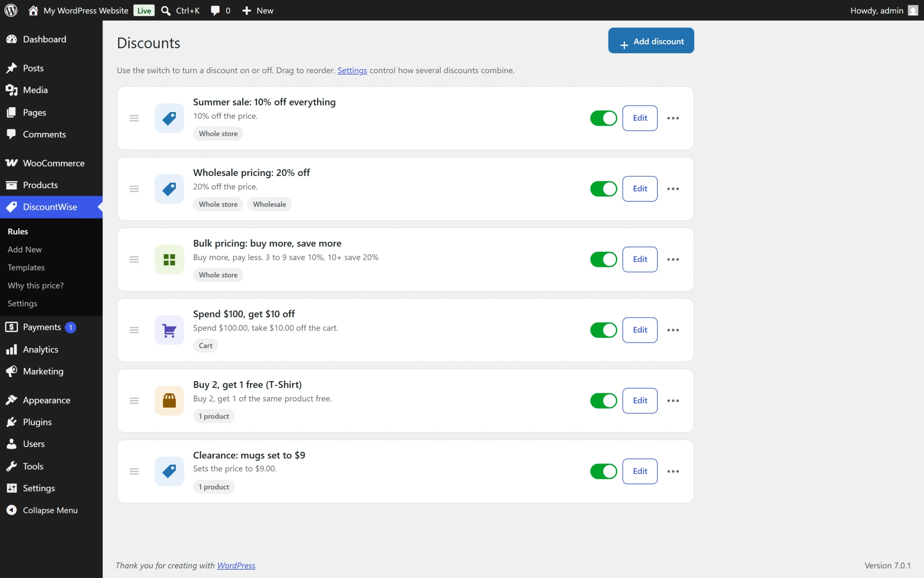Click the Media icon in sidebar
This screenshot has height=578, width=924.
pyautogui.click(x=12, y=90)
